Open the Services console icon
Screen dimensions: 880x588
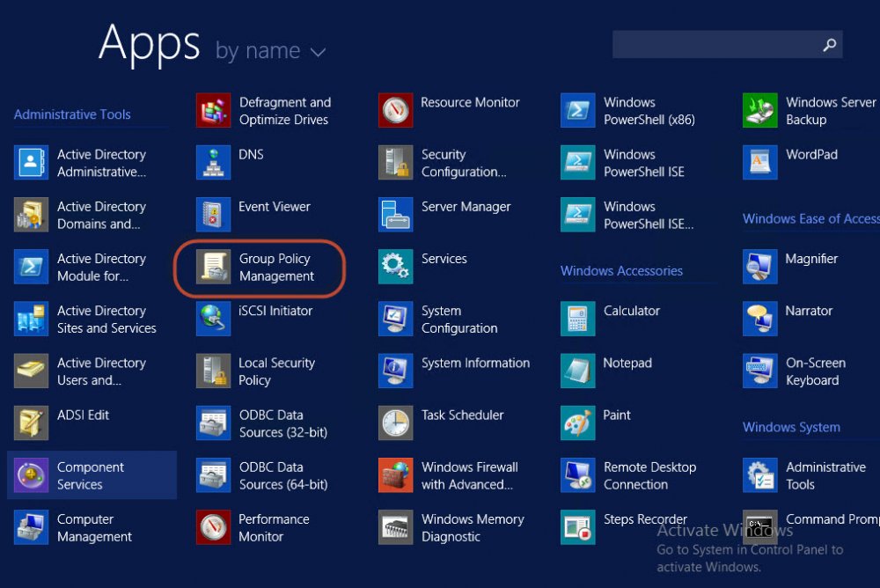(396, 267)
